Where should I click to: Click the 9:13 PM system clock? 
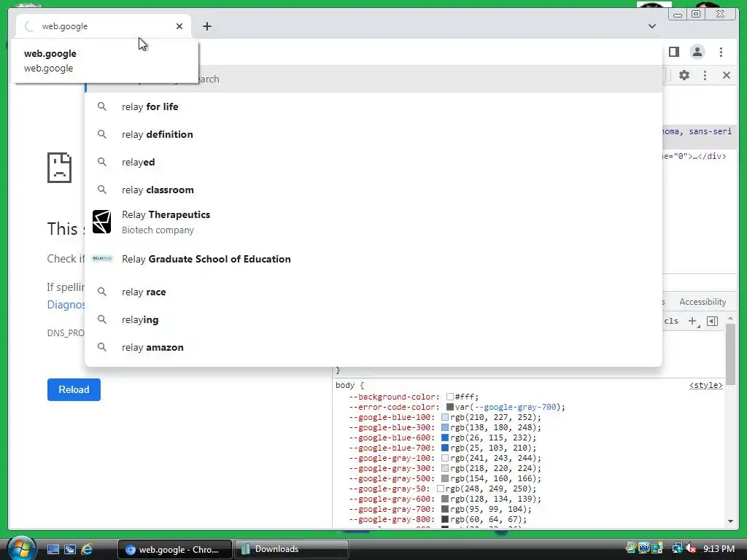719,549
